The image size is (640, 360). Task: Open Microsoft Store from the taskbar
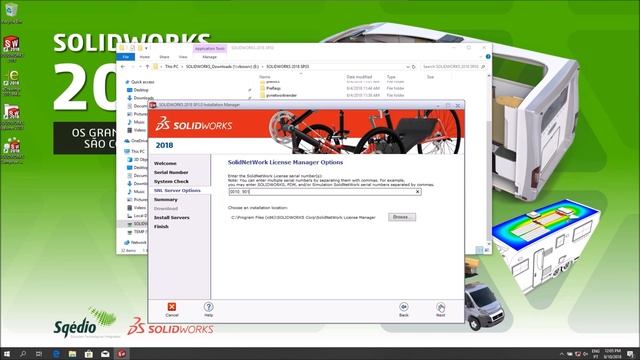89,353
